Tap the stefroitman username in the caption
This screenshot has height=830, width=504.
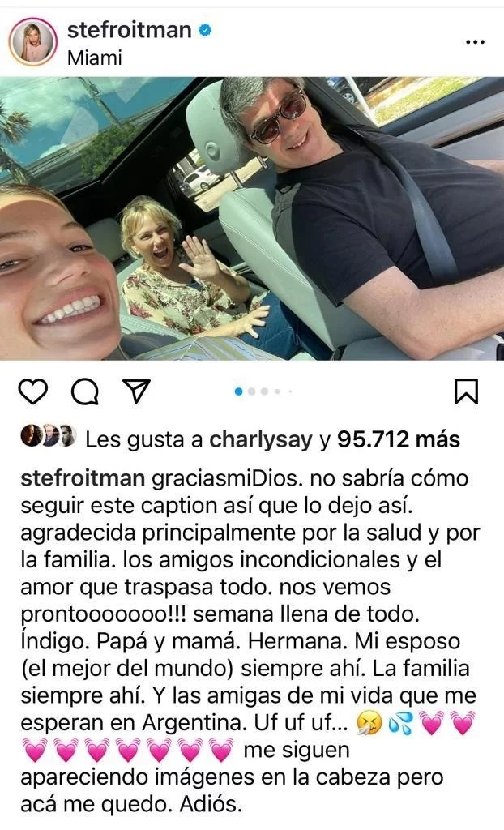coord(83,478)
